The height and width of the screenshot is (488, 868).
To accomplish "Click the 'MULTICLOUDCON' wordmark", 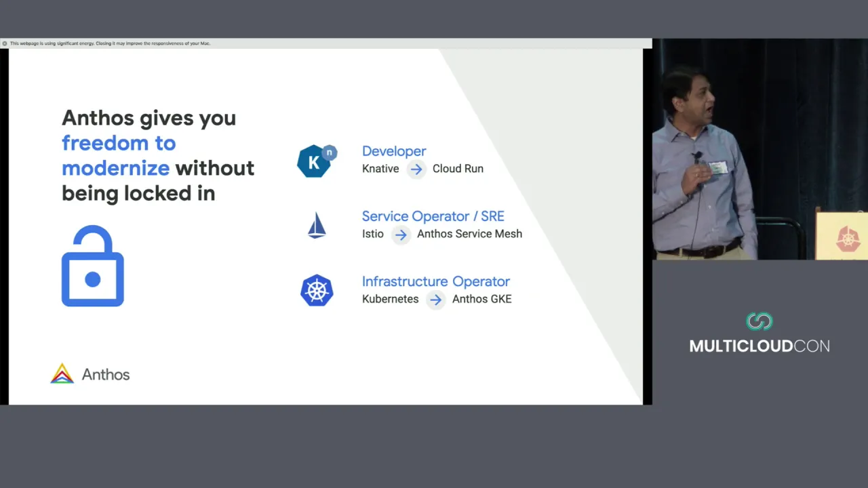I will tap(759, 346).
